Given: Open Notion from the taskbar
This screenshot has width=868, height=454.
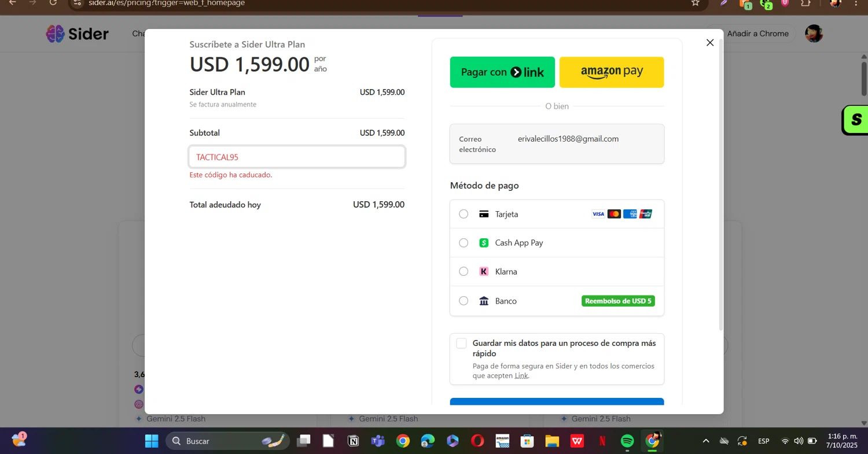Looking at the screenshot, I should pyautogui.click(x=353, y=441).
